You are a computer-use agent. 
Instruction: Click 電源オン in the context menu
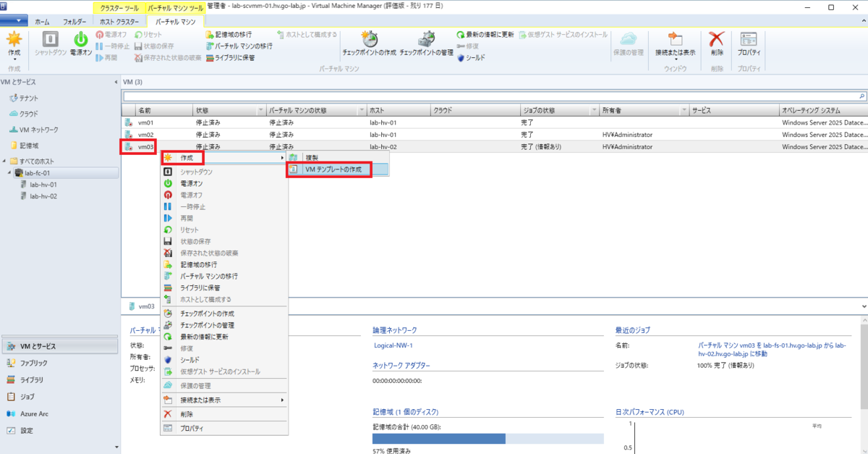coord(224,183)
